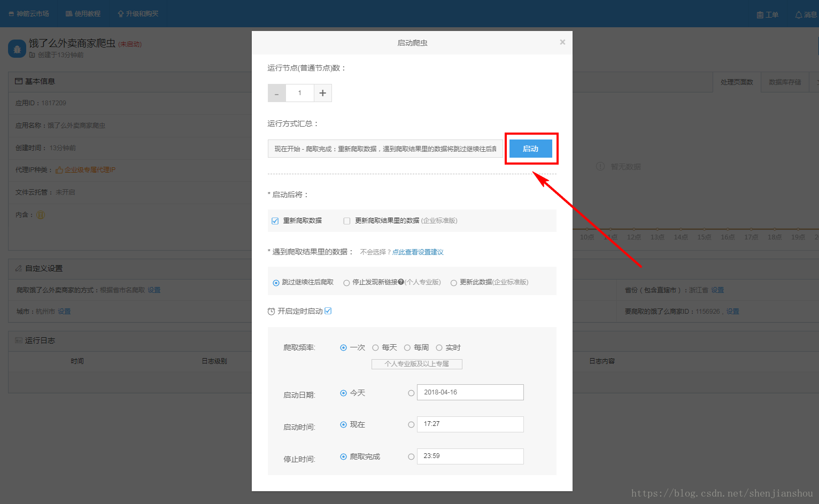Select 今天 as start date

coord(343,393)
